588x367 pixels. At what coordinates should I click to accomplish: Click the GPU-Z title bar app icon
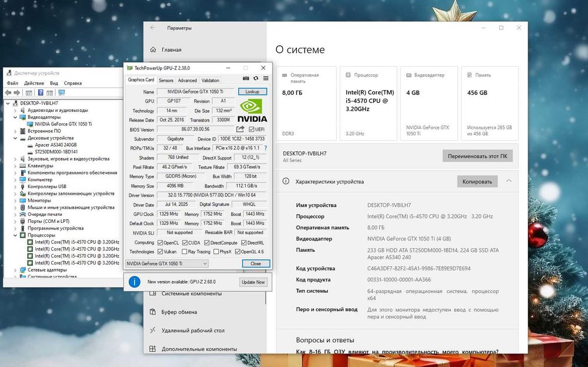[130, 68]
